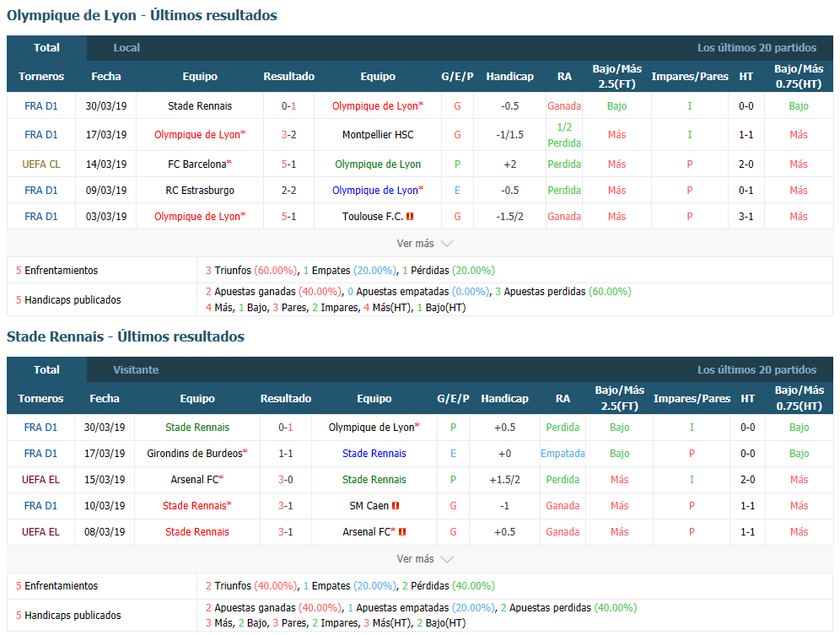Viewport: 840px width, 635px height.
Task: Open the RC Estrasburgo team link
Action: tap(200, 191)
